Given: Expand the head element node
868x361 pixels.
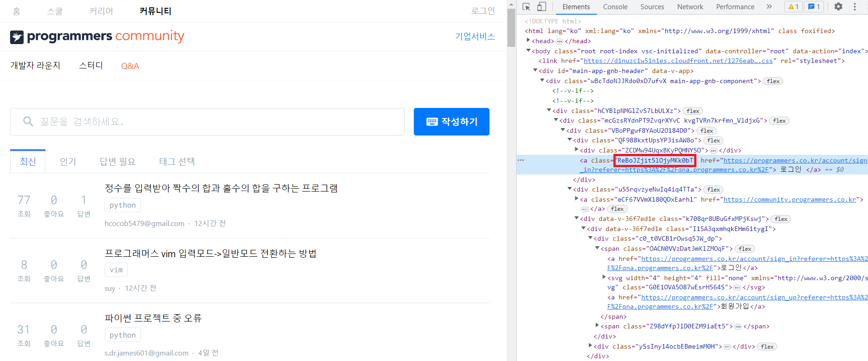Looking at the screenshot, I should coord(529,41).
